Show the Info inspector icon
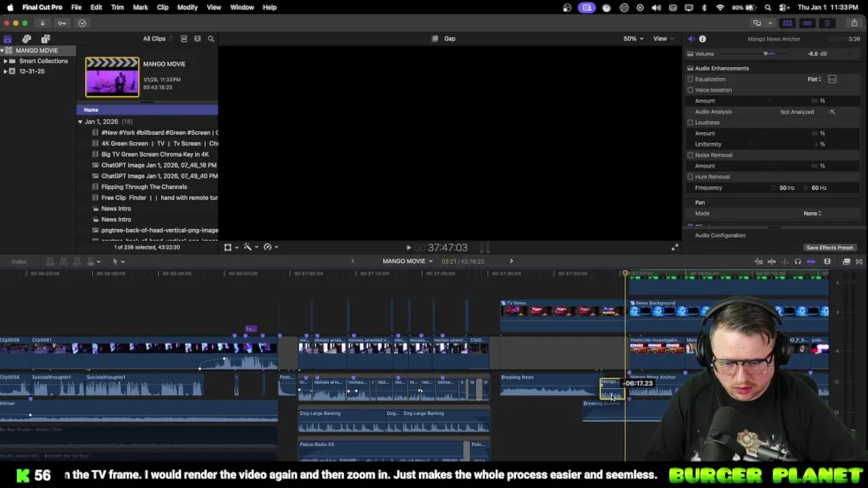Viewport: 868px width, 488px height. (703, 39)
